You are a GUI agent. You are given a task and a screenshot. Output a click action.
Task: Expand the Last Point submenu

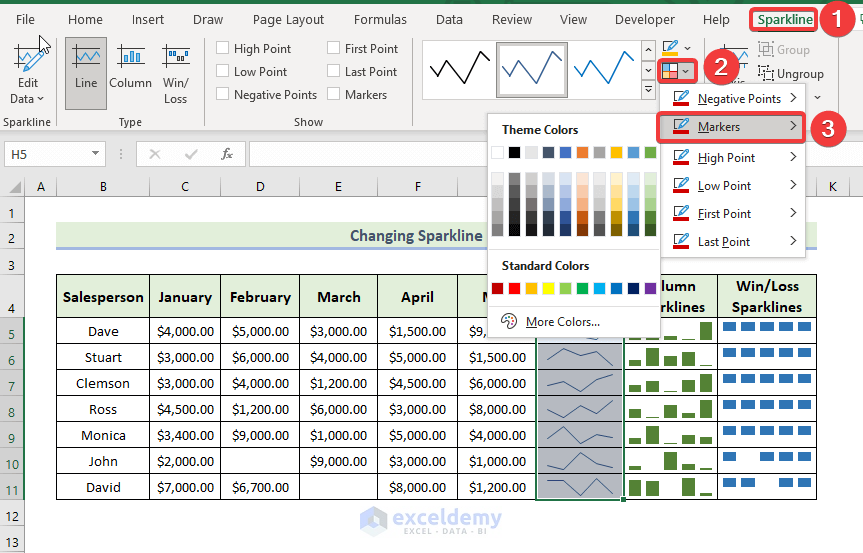793,241
